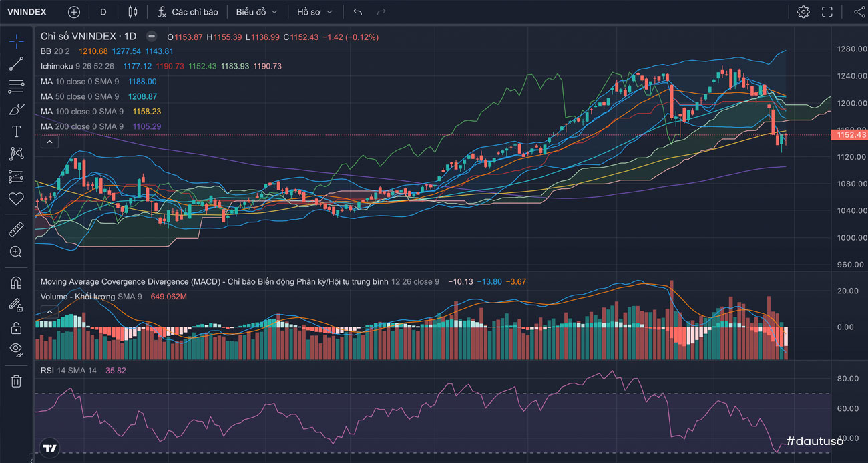Open the forecasting and measurement tools
Screen dimensions: 868x463
pyautogui.click(x=16, y=177)
